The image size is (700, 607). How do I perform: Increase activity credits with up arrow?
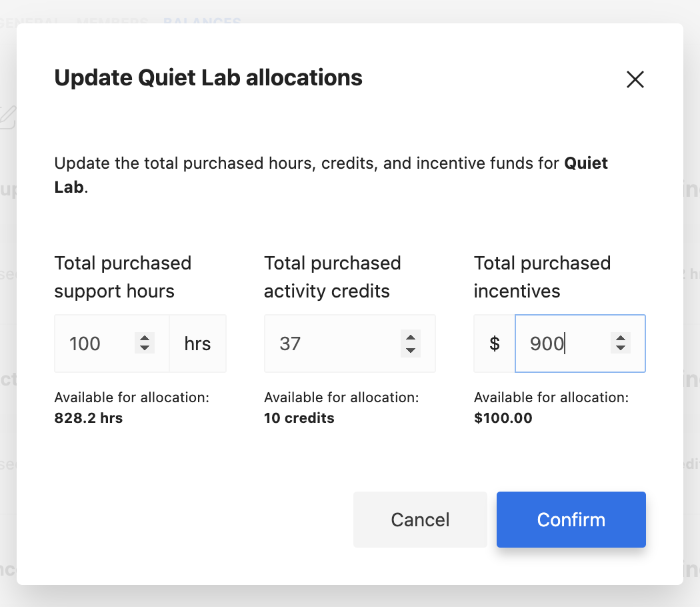pos(410,338)
